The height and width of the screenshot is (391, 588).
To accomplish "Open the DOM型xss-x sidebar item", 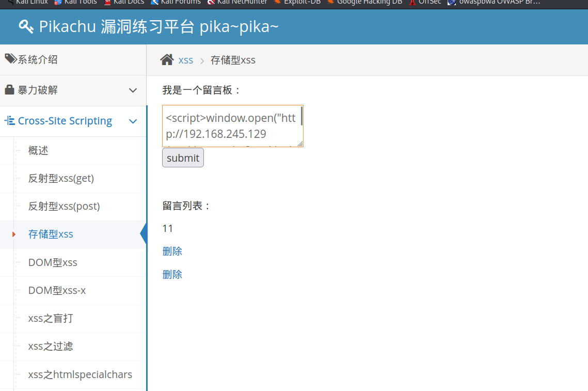I will click(x=57, y=290).
